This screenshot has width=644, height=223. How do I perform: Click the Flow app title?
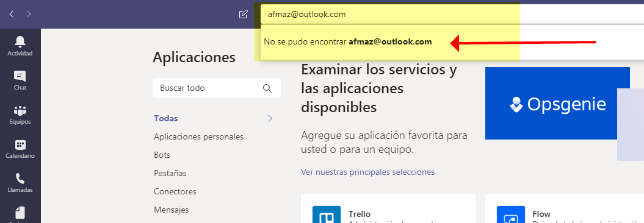[541, 214]
